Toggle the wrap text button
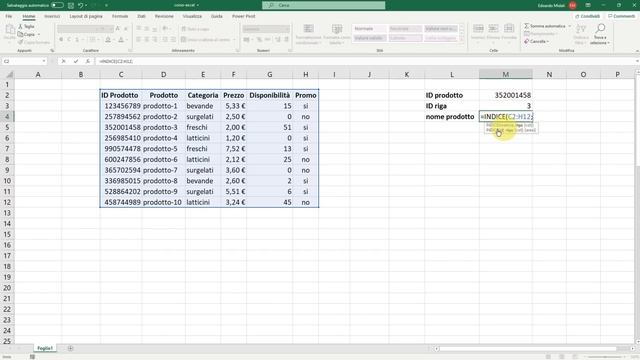The image size is (640, 360). click(195, 29)
